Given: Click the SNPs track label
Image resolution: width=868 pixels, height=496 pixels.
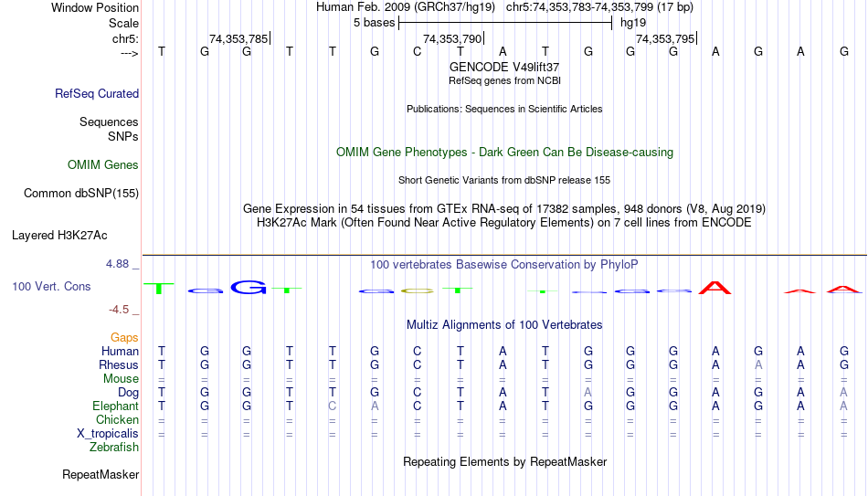Looking at the screenshot, I should click(x=123, y=136).
